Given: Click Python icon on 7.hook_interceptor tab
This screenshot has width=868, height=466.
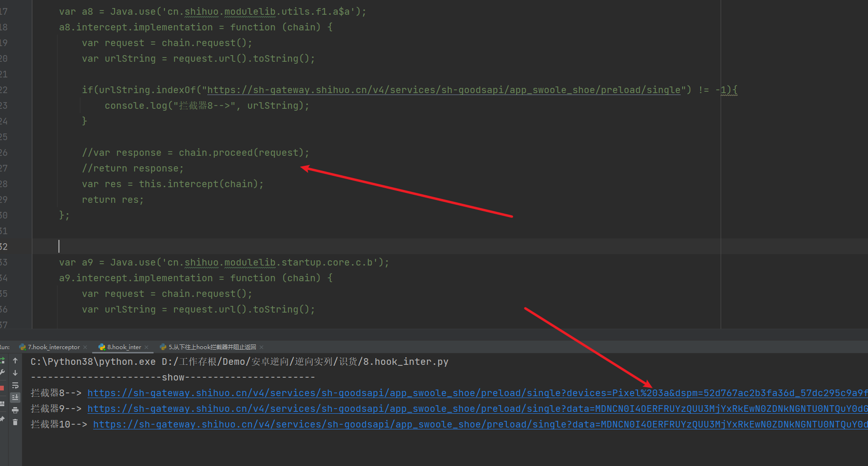Looking at the screenshot, I should pyautogui.click(x=22, y=347).
